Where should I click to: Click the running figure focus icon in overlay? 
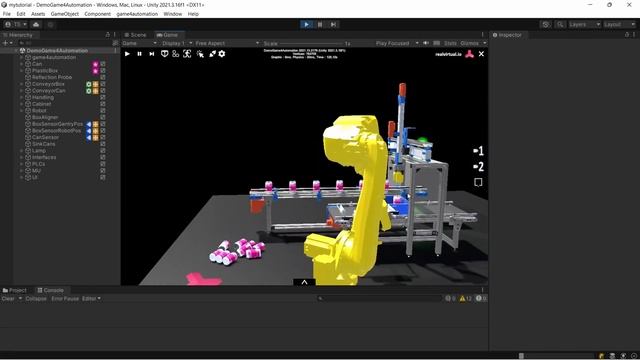click(187, 54)
